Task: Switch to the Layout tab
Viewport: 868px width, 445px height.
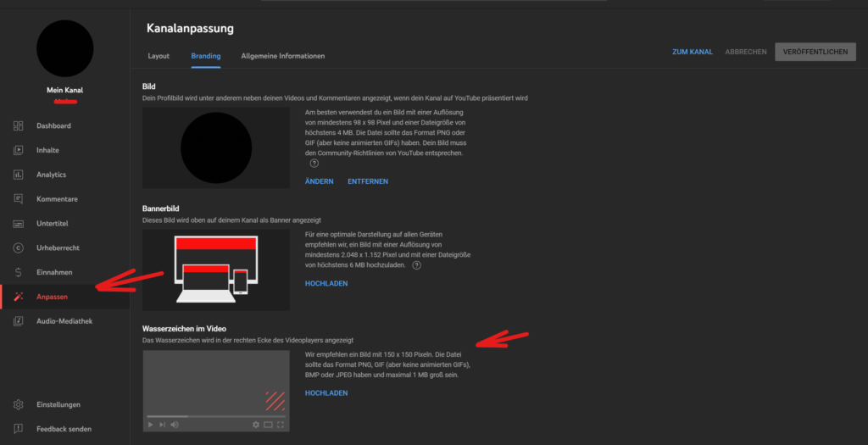Action: pyautogui.click(x=159, y=56)
